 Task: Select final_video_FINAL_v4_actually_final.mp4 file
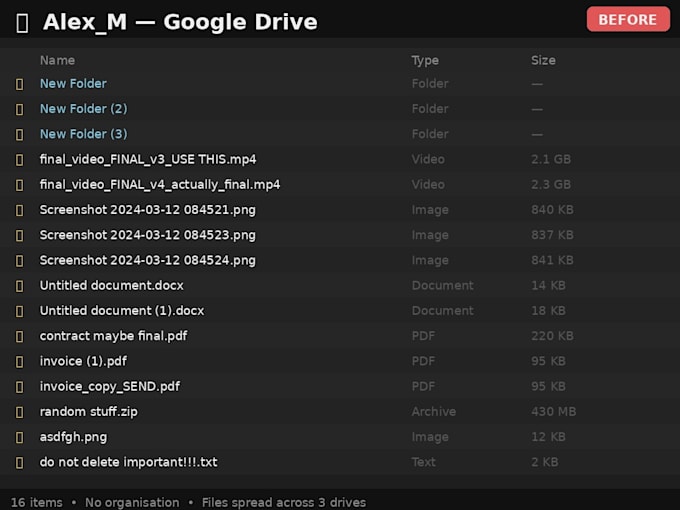tap(340, 185)
